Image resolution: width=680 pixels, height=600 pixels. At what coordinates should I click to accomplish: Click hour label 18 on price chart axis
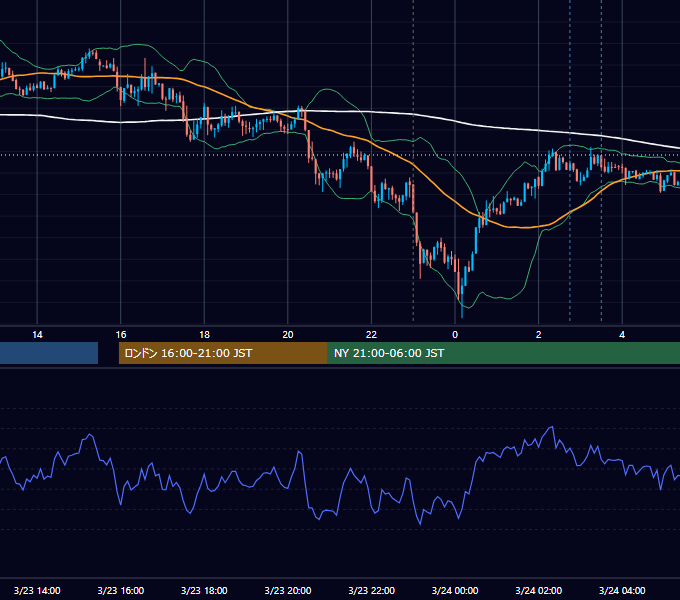coord(204,335)
